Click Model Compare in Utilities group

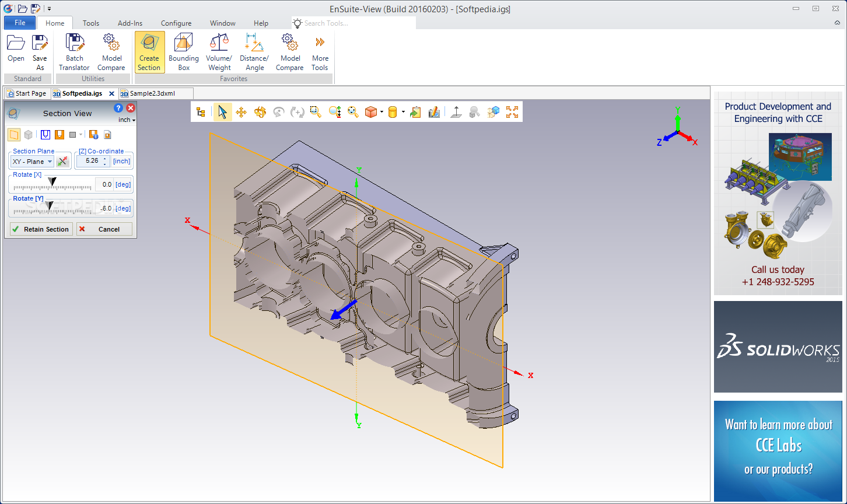111,52
